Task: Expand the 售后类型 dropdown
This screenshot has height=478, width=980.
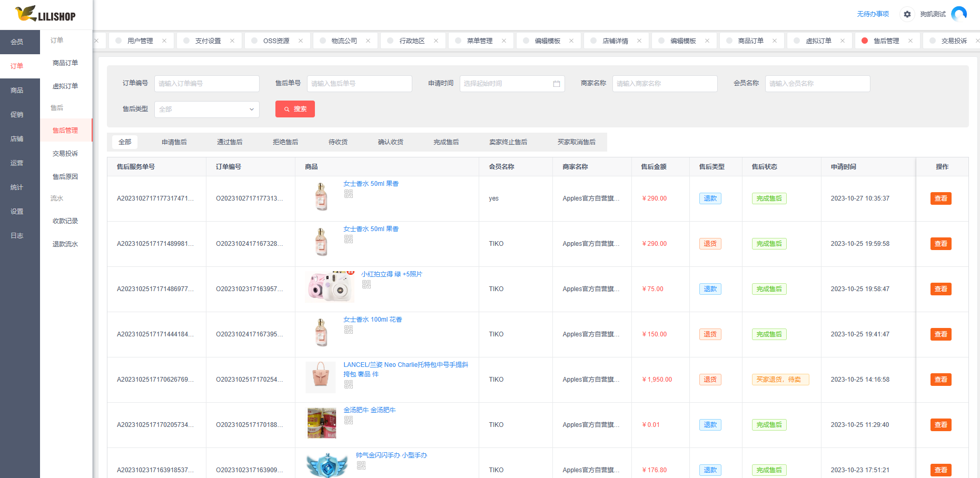Action: 206,109
